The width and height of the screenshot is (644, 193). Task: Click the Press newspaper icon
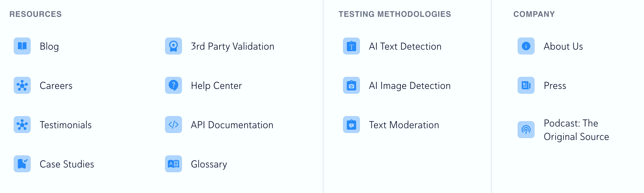tap(526, 85)
